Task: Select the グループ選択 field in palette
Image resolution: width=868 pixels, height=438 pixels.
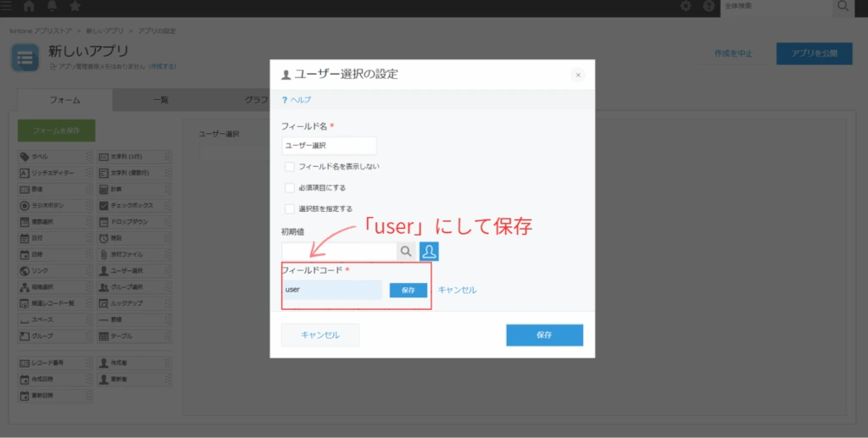Action: (134, 287)
